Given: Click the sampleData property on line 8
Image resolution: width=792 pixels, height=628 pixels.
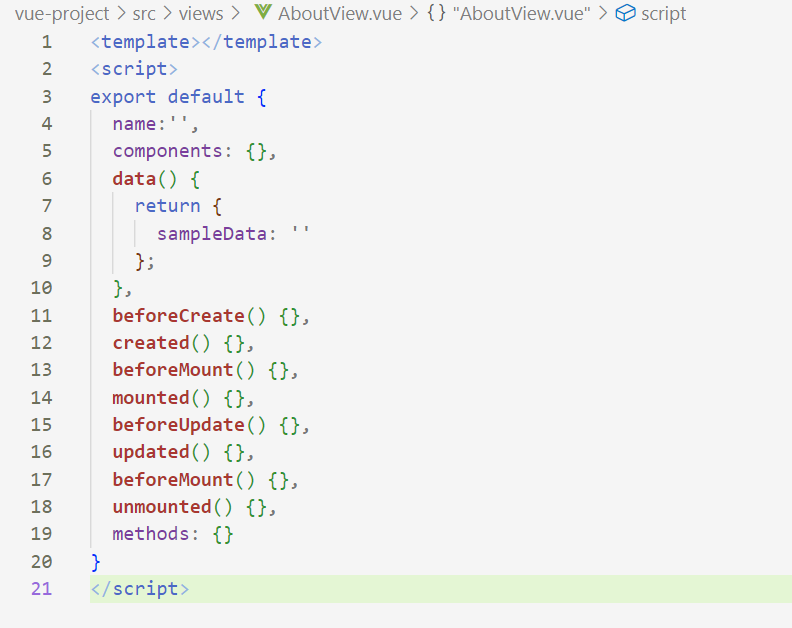Looking at the screenshot, I should pos(212,234).
